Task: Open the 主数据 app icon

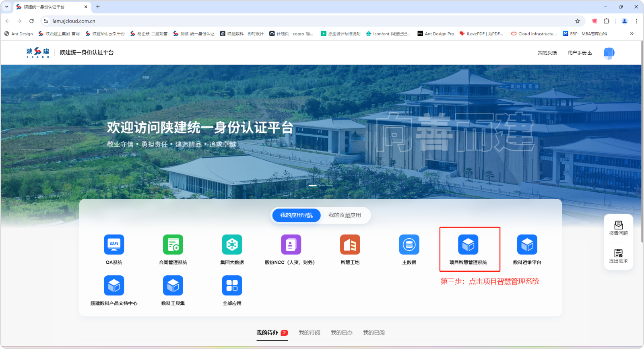Action: tap(409, 245)
